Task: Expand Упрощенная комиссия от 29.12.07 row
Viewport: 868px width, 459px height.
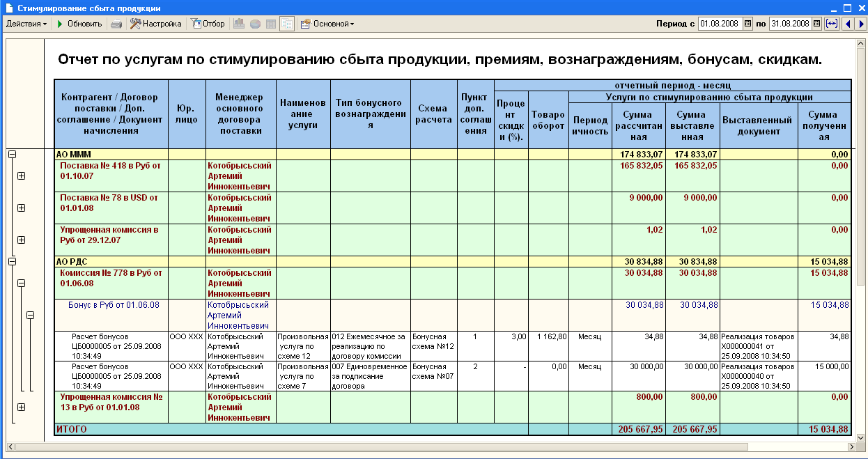Action: pyautogui.click(x=21, y=240)
